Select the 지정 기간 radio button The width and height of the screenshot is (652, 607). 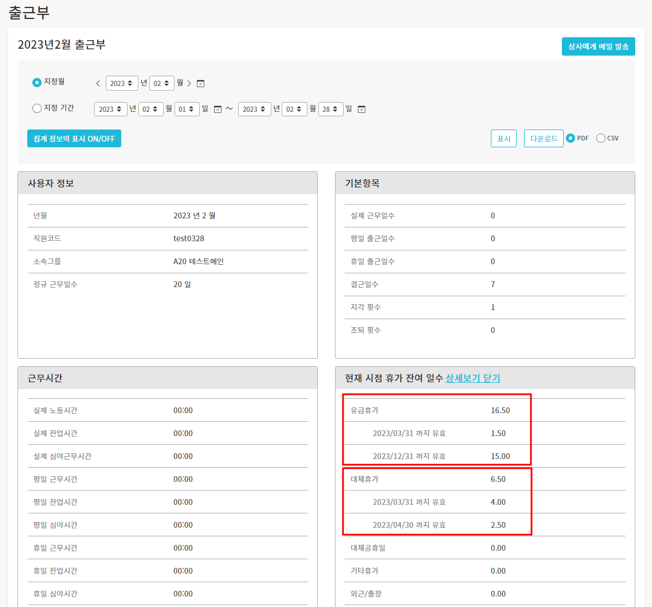pyautogui.click(x=37, y=108)
